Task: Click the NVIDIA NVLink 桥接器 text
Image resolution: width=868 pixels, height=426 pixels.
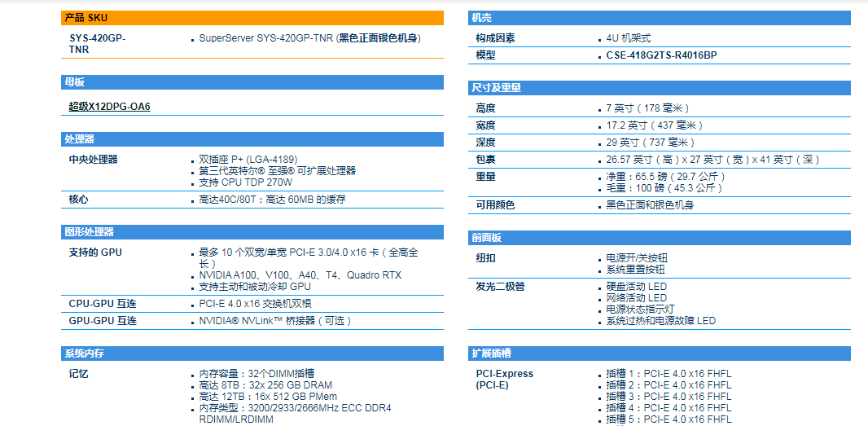Action: (x=275, y=321)
